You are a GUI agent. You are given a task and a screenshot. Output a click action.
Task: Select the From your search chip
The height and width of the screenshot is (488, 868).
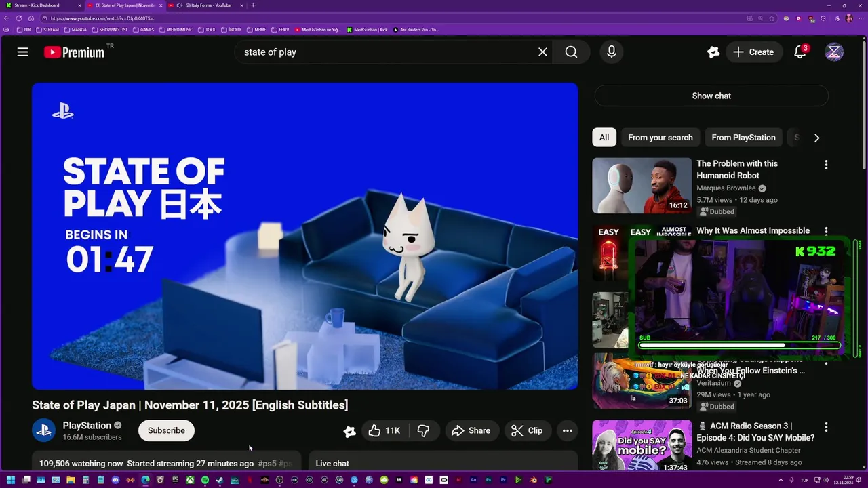[660, 138]
